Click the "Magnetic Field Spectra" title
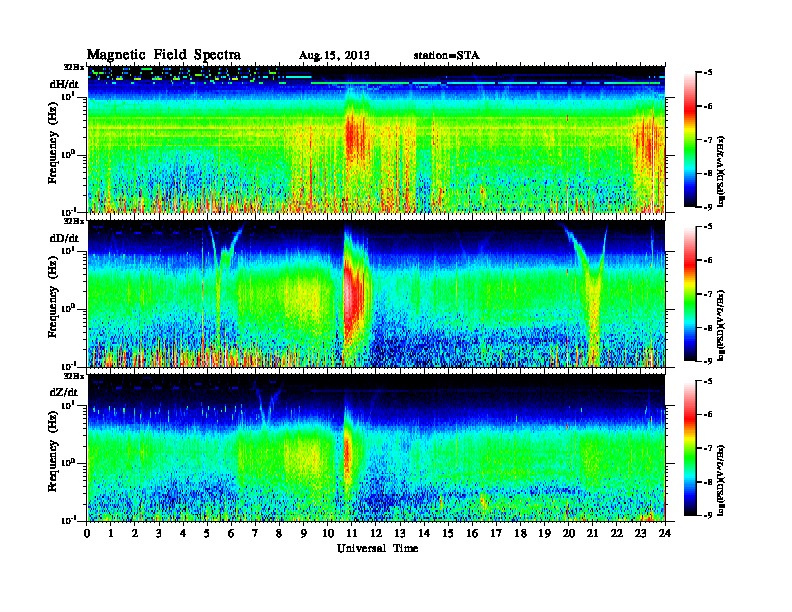Viewport: 792px width, 612px height. click(163, 55)
